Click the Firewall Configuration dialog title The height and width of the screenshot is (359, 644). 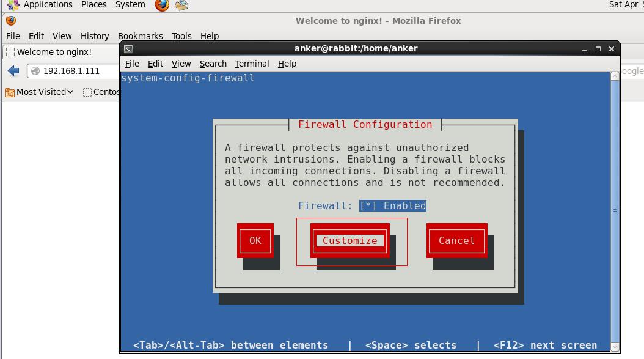pos(365,125)
